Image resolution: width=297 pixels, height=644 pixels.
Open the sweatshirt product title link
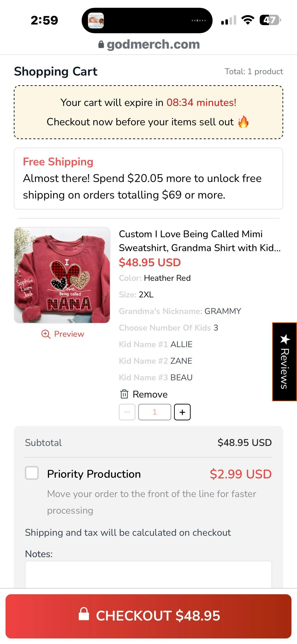pyautogui.click(x=200, y=241)
